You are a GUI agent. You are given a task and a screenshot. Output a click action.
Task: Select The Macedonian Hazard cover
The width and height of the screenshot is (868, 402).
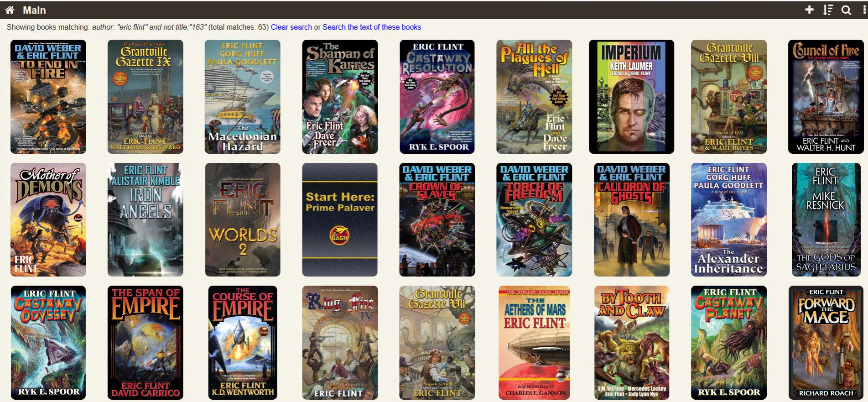coord(243,97)
